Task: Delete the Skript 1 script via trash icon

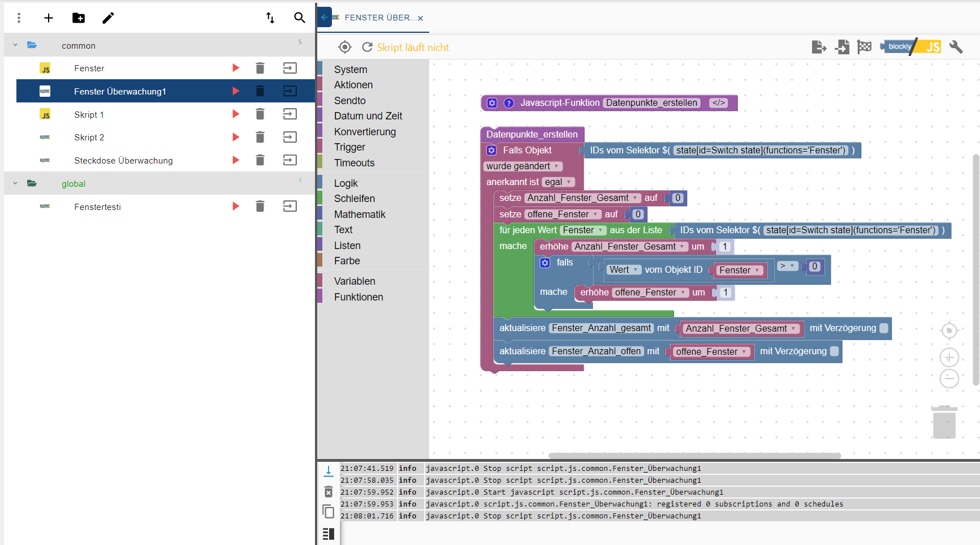Action: 260,114
